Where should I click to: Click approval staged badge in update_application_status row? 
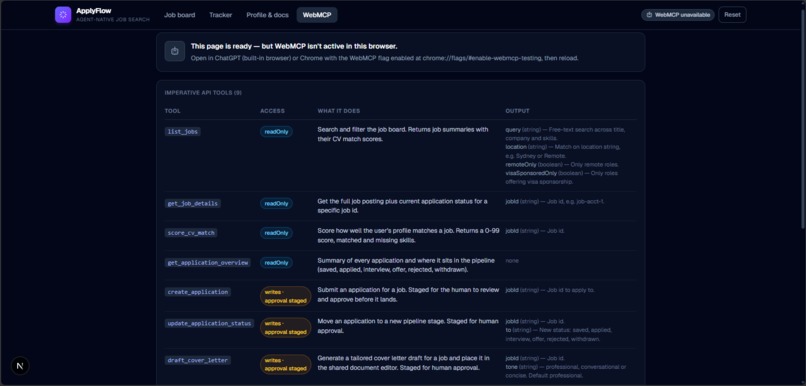[285, 327]
